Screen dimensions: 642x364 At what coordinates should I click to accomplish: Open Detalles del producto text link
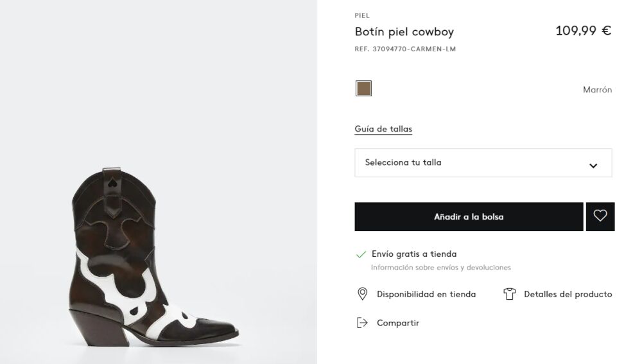point(568,295)
